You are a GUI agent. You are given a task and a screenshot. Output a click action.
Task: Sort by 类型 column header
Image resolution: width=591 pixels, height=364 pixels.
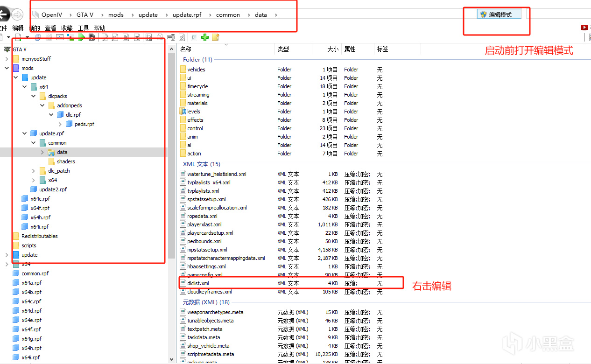click(x=283, y=49)
